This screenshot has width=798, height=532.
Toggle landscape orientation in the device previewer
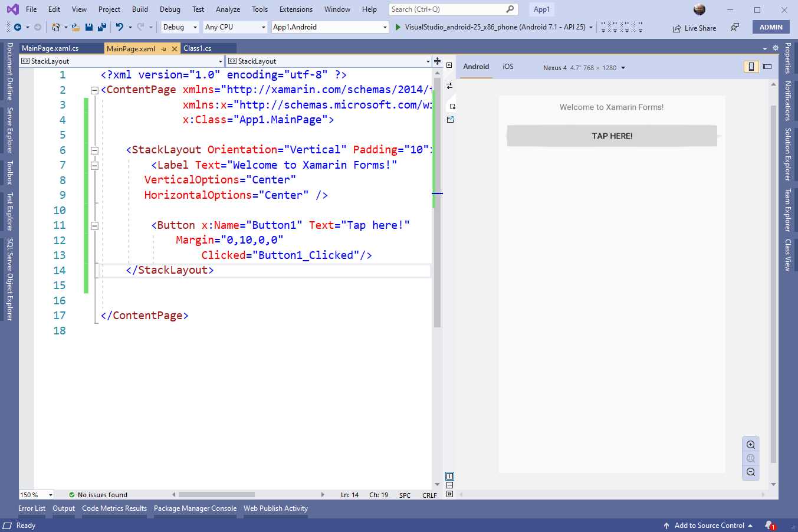click(767, 67)
